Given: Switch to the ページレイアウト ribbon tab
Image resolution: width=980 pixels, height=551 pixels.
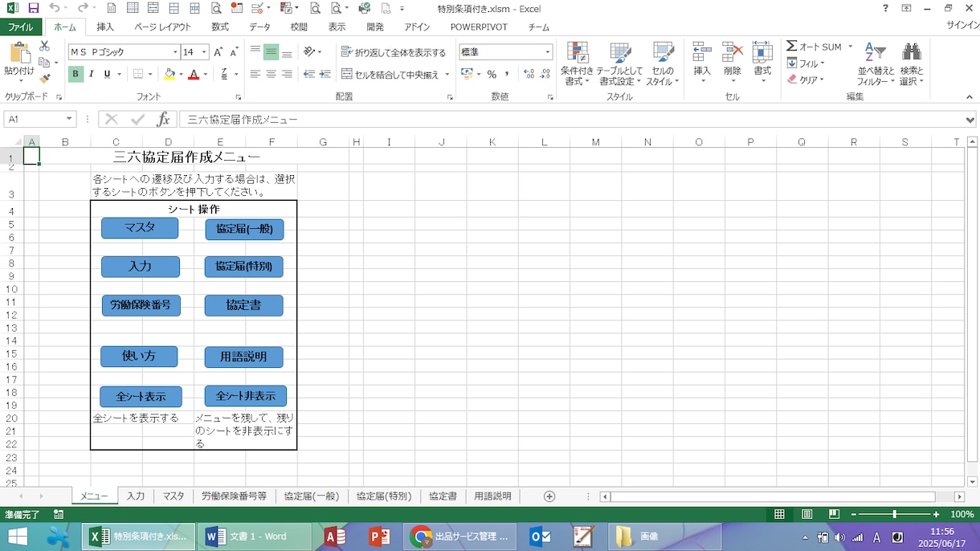Looking at the screenshot, I should pos(162,27).
